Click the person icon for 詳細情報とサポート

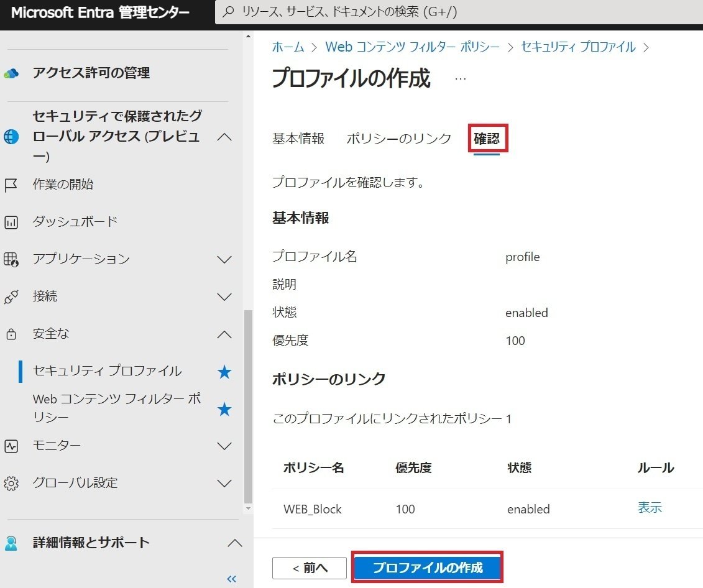11,543
